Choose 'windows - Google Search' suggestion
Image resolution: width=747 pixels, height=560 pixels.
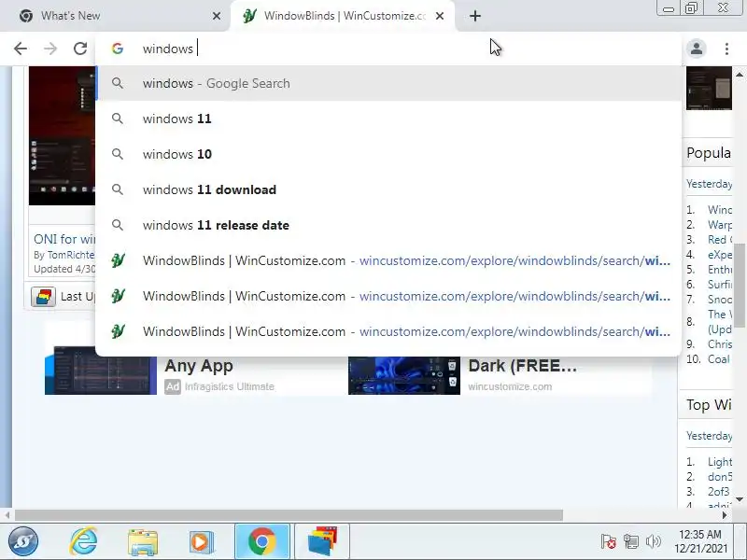pos(388,83)
